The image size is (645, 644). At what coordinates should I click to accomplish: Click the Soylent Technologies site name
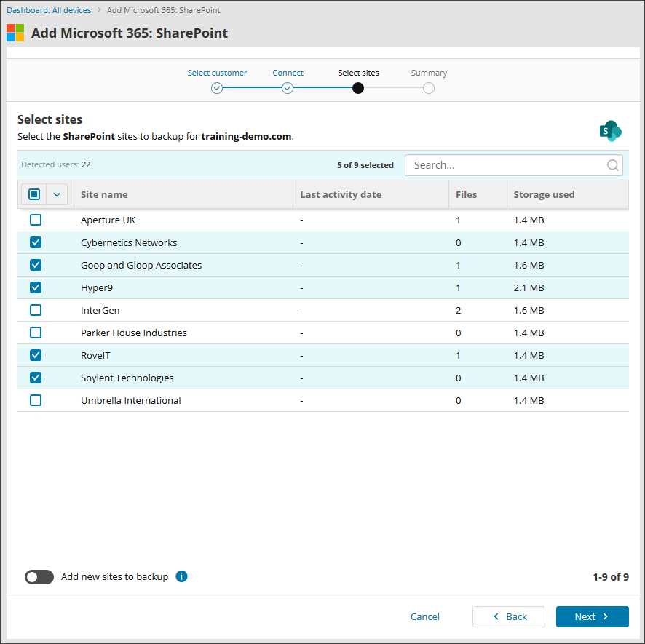click(127, 378)
